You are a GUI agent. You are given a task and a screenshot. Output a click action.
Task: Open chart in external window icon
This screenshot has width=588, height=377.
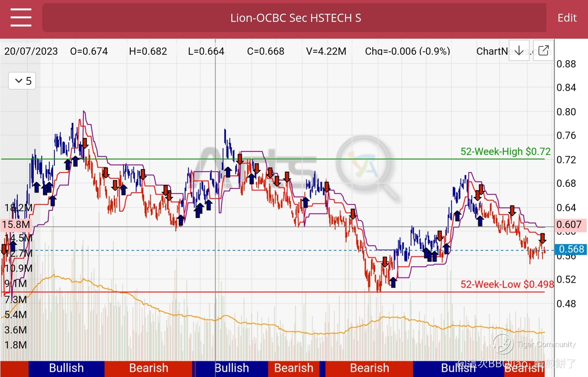click(x=543, y=50)
